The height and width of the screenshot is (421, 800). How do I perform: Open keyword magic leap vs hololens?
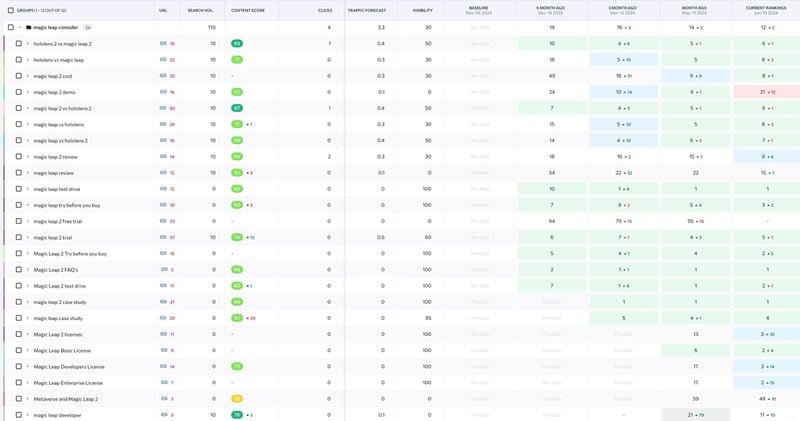(x=59, y=124)
